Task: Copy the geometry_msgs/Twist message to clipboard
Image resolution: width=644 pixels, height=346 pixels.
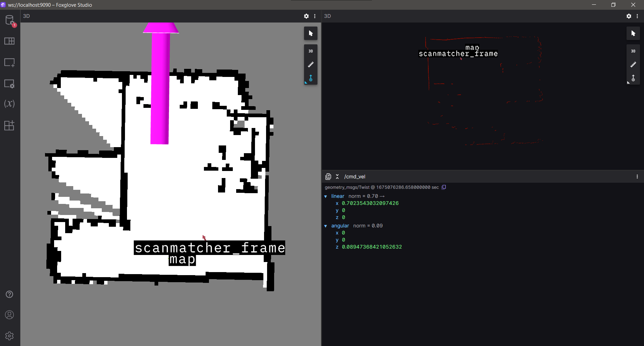Action: [x=444, y=187]
